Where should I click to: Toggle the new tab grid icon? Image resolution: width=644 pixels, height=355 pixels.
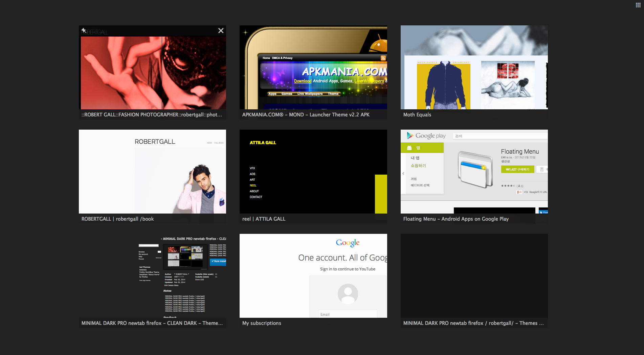638,5
